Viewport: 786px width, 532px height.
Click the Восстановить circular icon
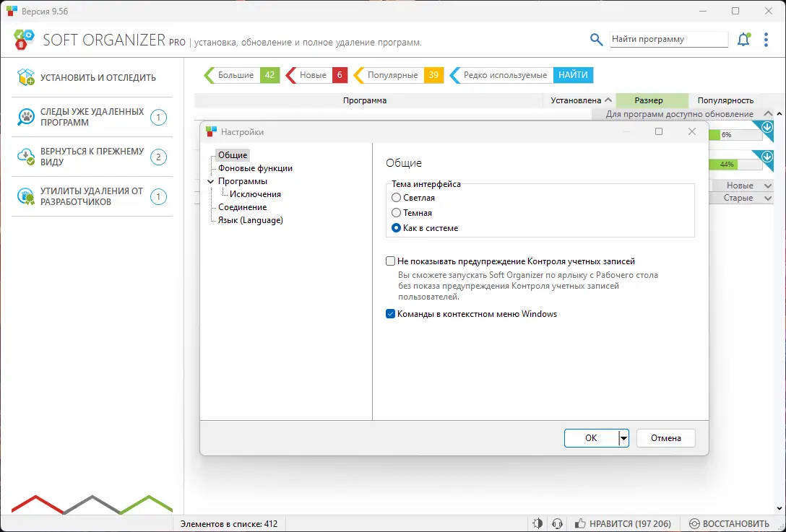tap(694, 524)
